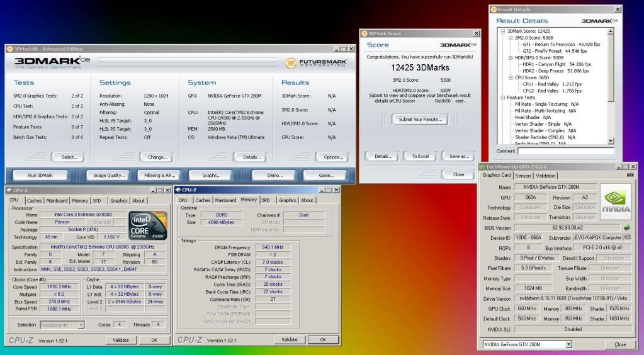Viewport: 644px width, 355px height.
Task: Click Details... under System in 3DMark06
Action: click(250, 157)
